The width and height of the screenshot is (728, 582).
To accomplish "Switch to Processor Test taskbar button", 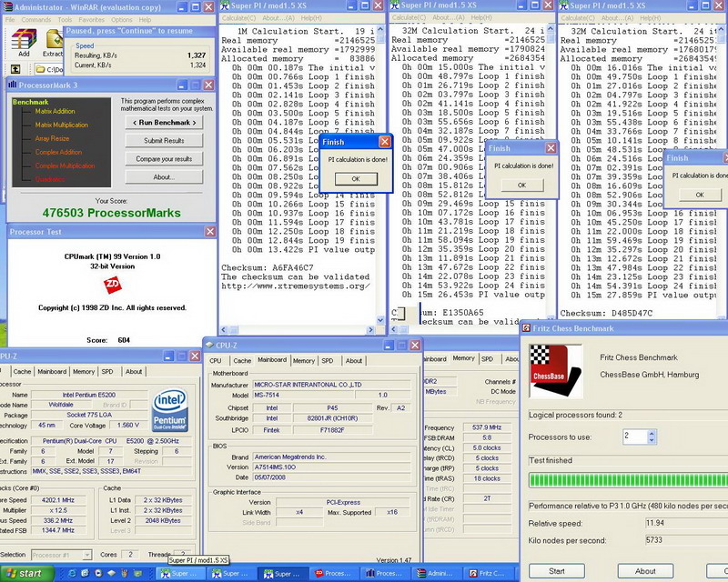I will tap(333, 573).
